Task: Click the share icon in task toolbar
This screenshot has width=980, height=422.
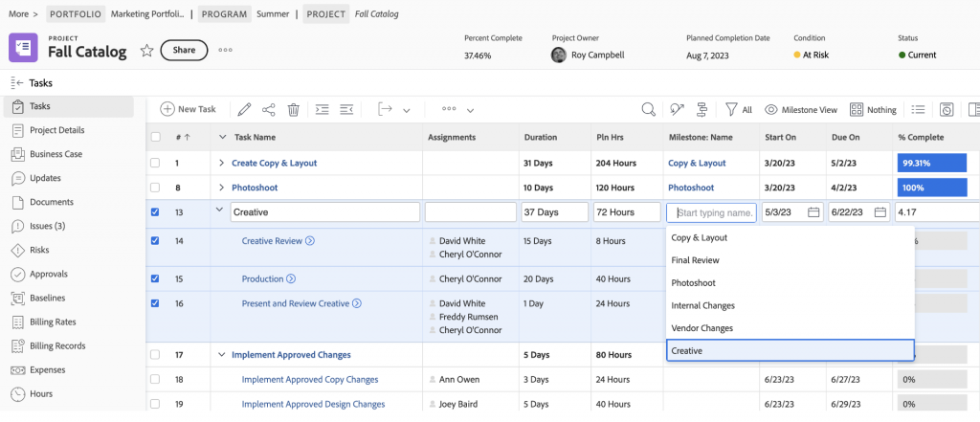Action: tap(269, 110)
